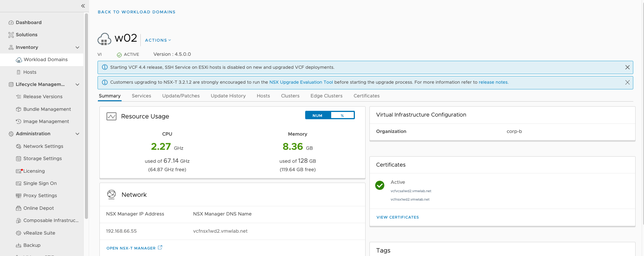Click the external-link icon beside Open NSX-T Manager

[x=160, y=248]
